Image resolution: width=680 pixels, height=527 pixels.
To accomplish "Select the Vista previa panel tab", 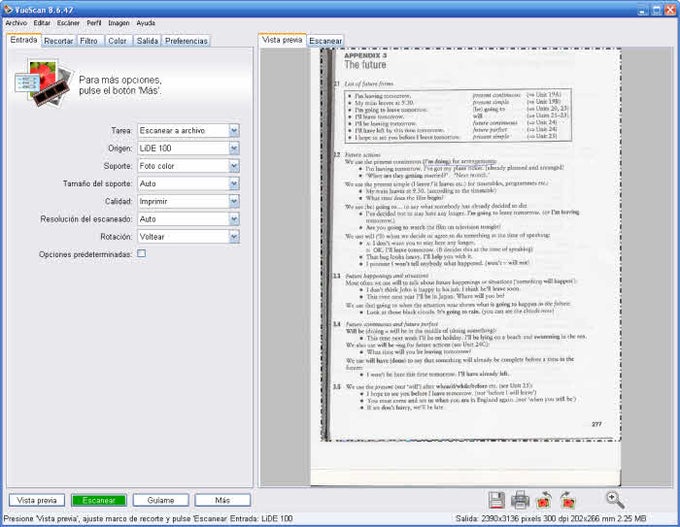I will pyautogui.click(x=282, y=40).
